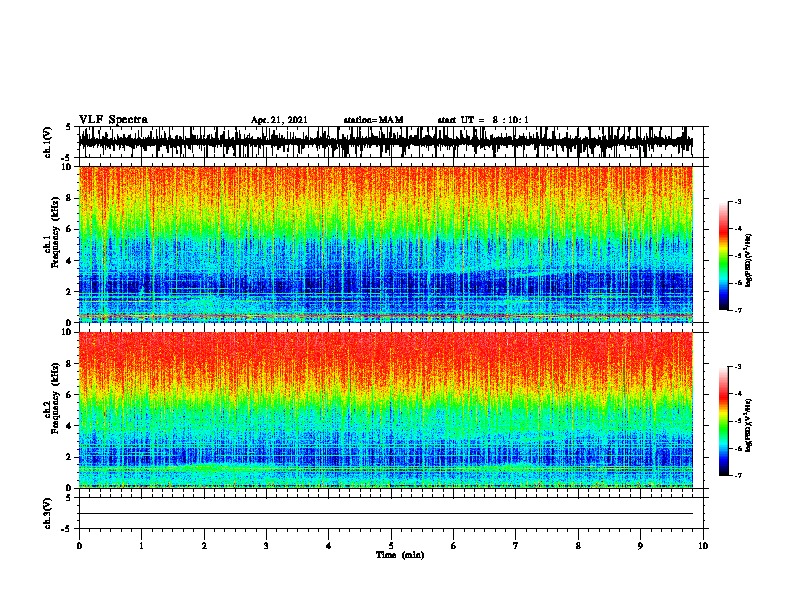792x612 pixels.
Task: Click the time axis tick label 9
Action: click(640, 546)
